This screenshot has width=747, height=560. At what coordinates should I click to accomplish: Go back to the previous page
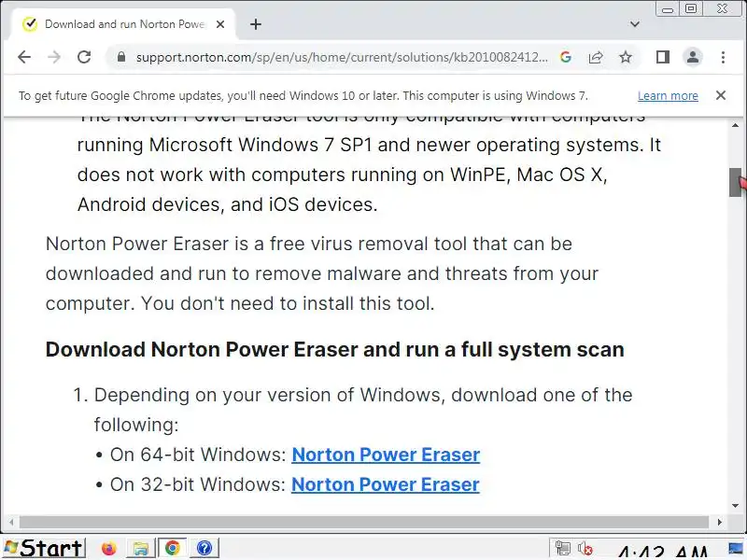[24, 57]
